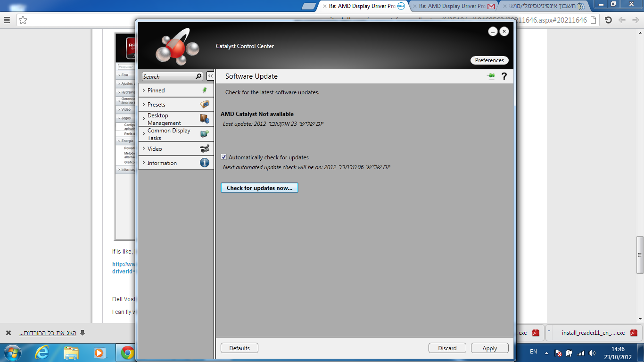The width and height of the screenshot is (644, 362).
Task: Collapse the navigation pane with the double-arrow button
Action: pos(210,76)
